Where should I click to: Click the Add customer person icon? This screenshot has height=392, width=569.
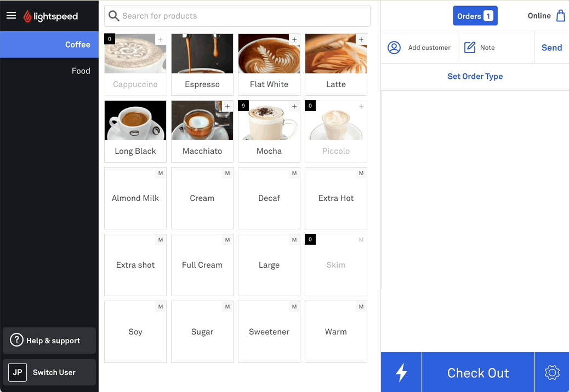click(x=394, y=48)
